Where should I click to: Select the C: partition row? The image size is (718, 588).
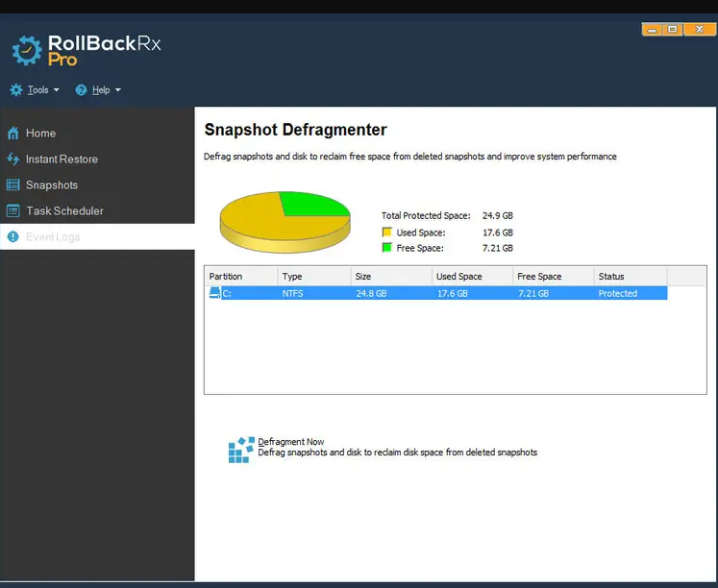[436, 293]
